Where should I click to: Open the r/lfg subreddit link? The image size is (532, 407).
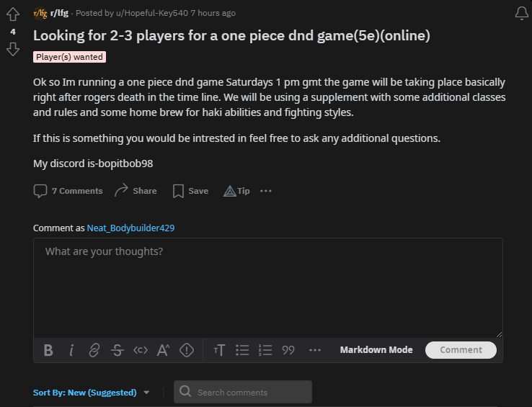click(59, 13)
